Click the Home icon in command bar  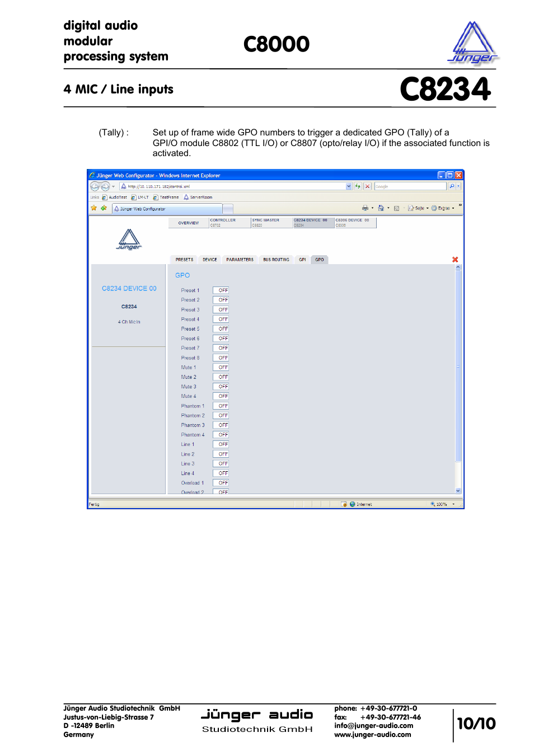point(381,208)
